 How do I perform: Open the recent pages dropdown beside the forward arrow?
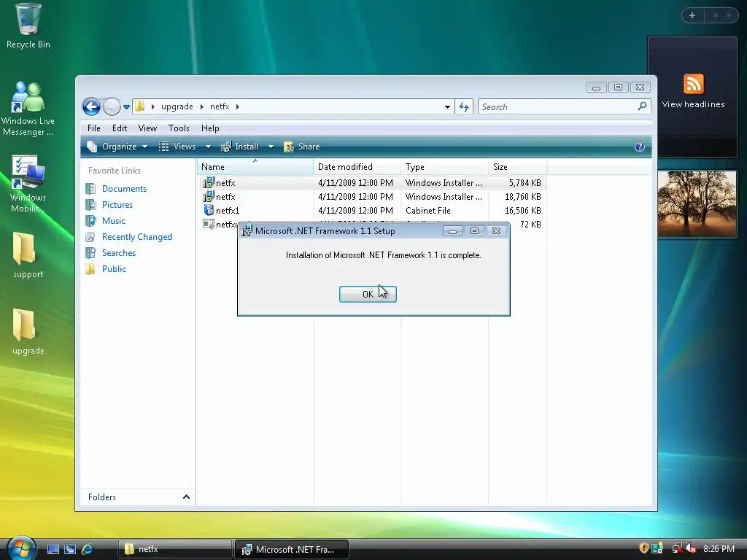click(x=126, y=107)
